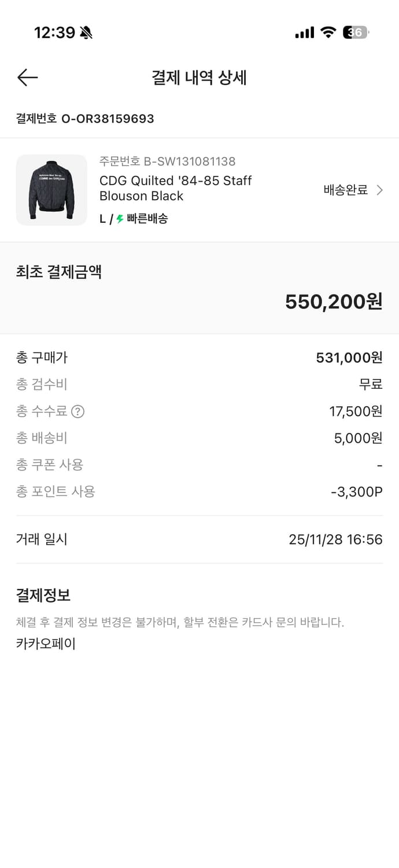The image size is (399, 868).
Task: Tap the product name CDG Quilted Staff Blouson
Action: [x=175, y=188]
